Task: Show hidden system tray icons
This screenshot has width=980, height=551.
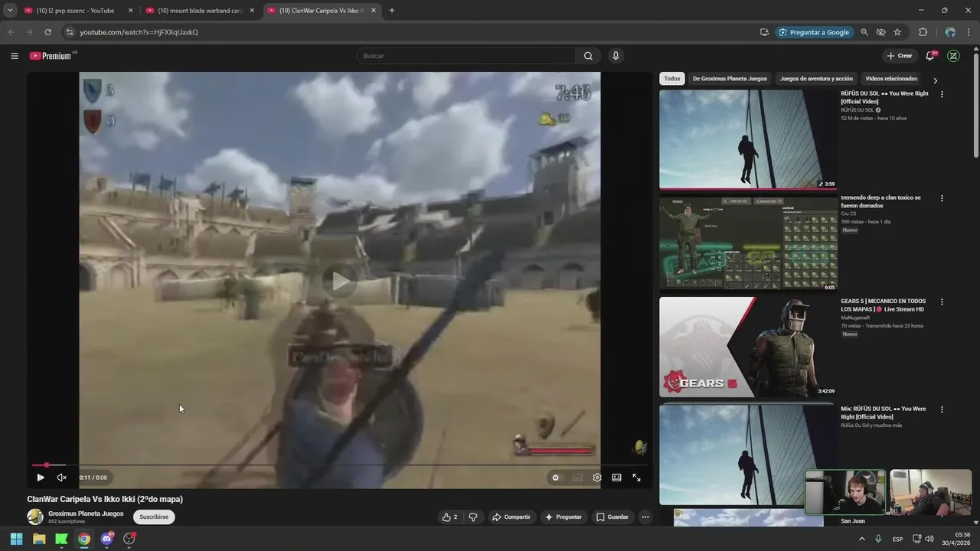Action: tap(862, 539)
